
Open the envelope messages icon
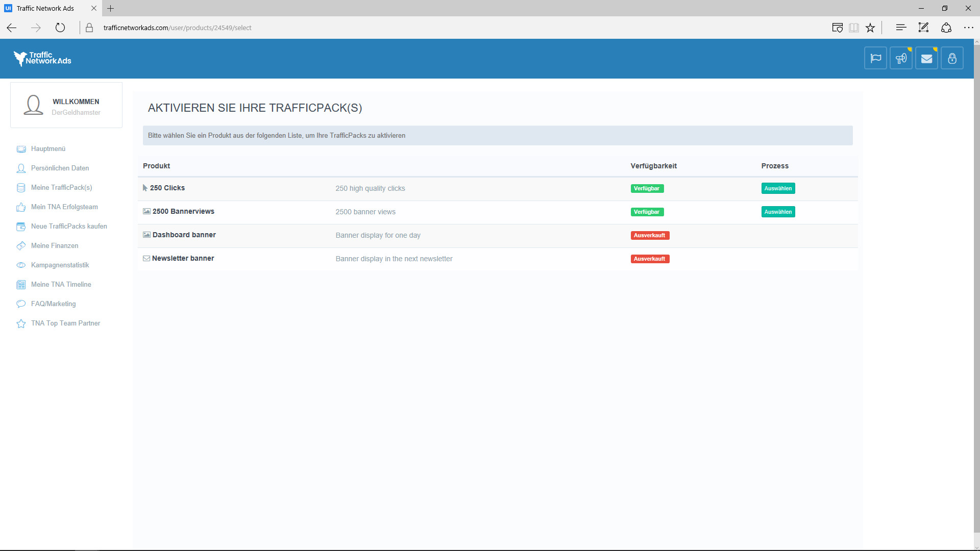coord(926,58)
